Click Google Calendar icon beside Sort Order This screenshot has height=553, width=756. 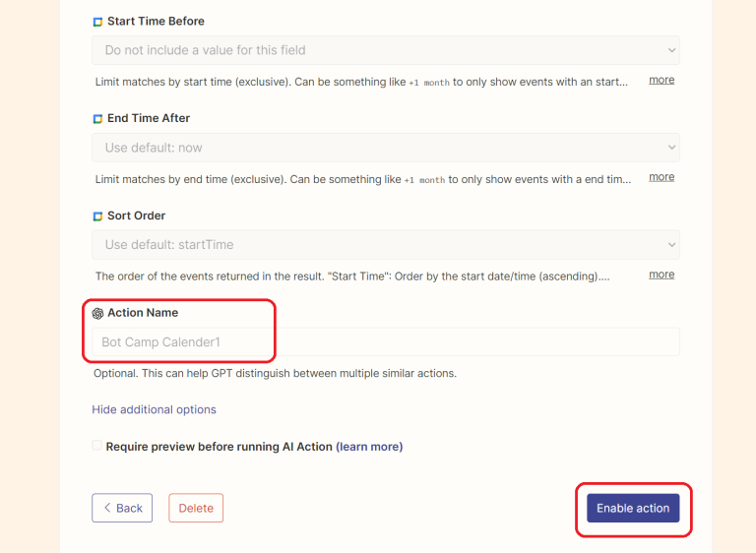point(97,216)
